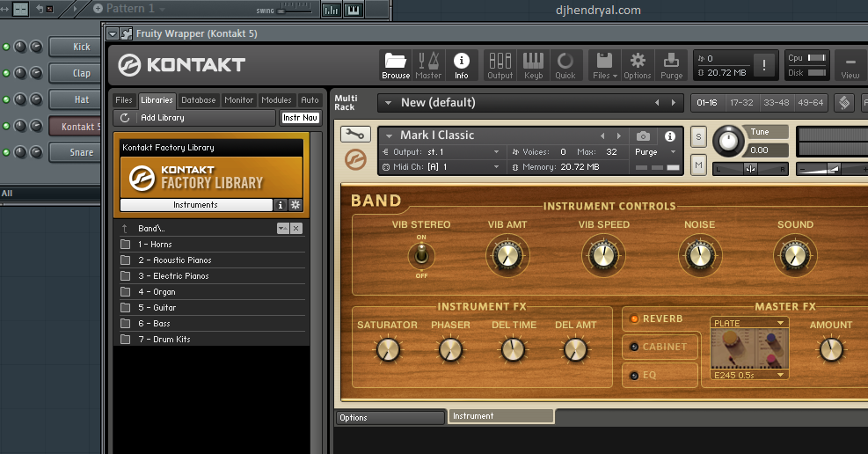Open the Quick-load browser
Viewport: 868px width, 454px height.
565,65
